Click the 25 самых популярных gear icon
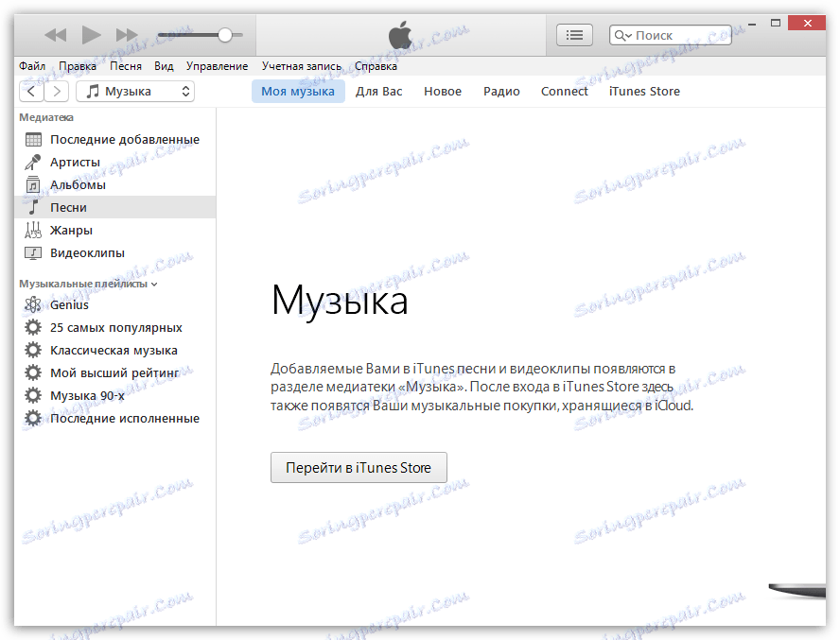The height and width of the screenshot is (640, 840). (x=33, y=327)
